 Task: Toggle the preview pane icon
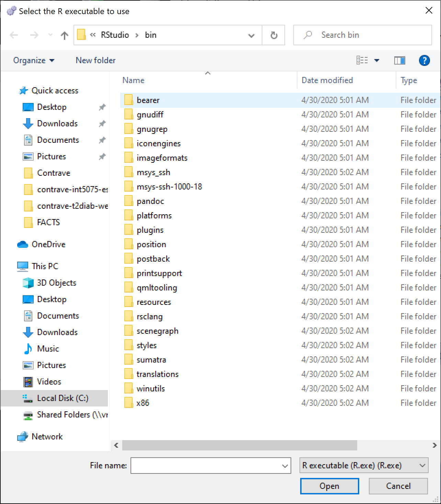[399, 60]
